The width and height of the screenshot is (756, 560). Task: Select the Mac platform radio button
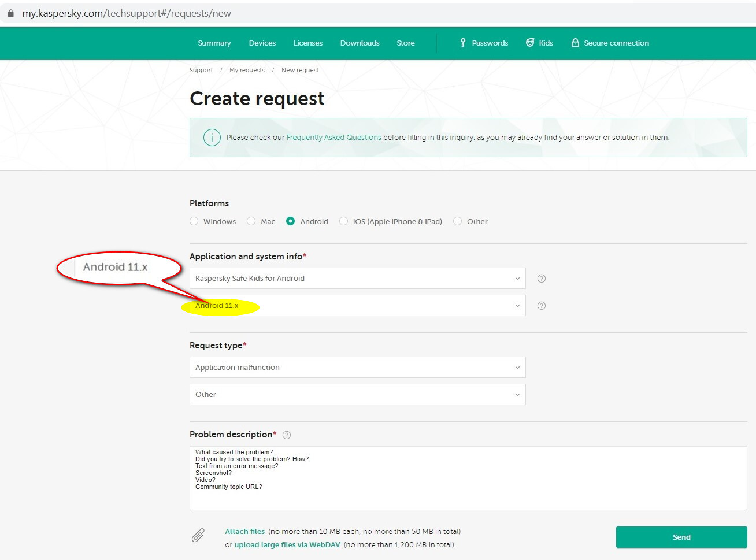coord(251,221)
